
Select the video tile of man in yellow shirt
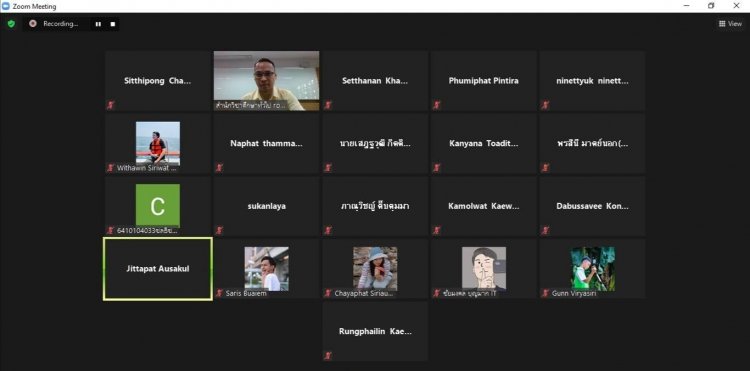(266, 81)
